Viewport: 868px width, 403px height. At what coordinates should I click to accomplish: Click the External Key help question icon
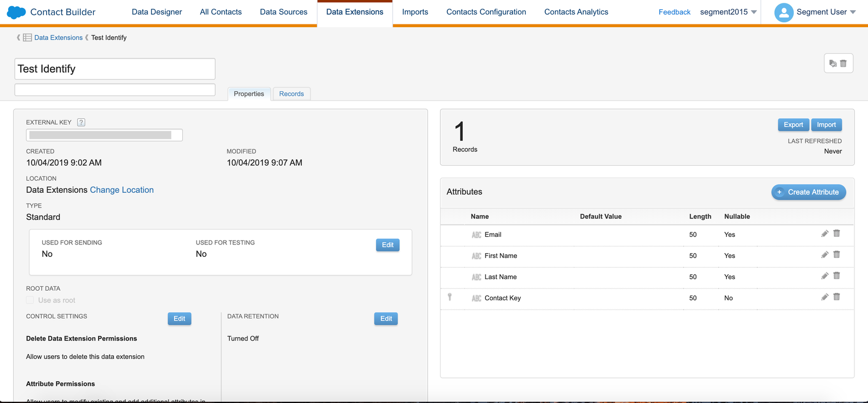(81, 122)
